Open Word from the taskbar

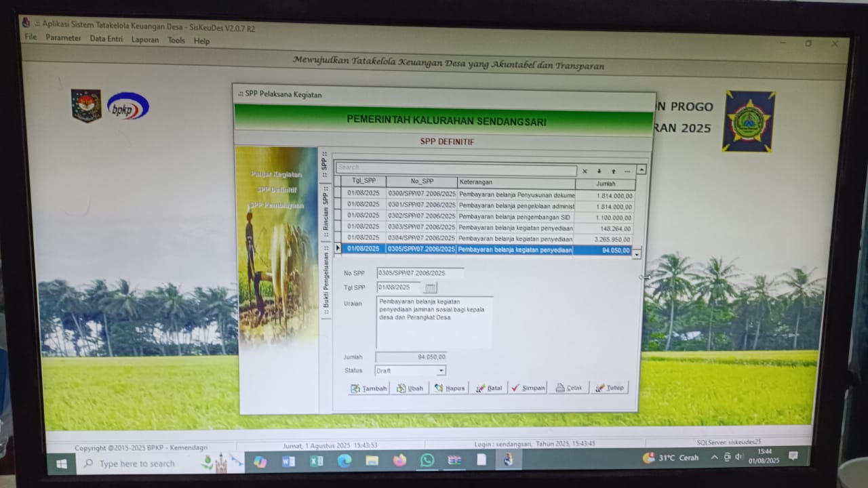(x=288, y=462)
